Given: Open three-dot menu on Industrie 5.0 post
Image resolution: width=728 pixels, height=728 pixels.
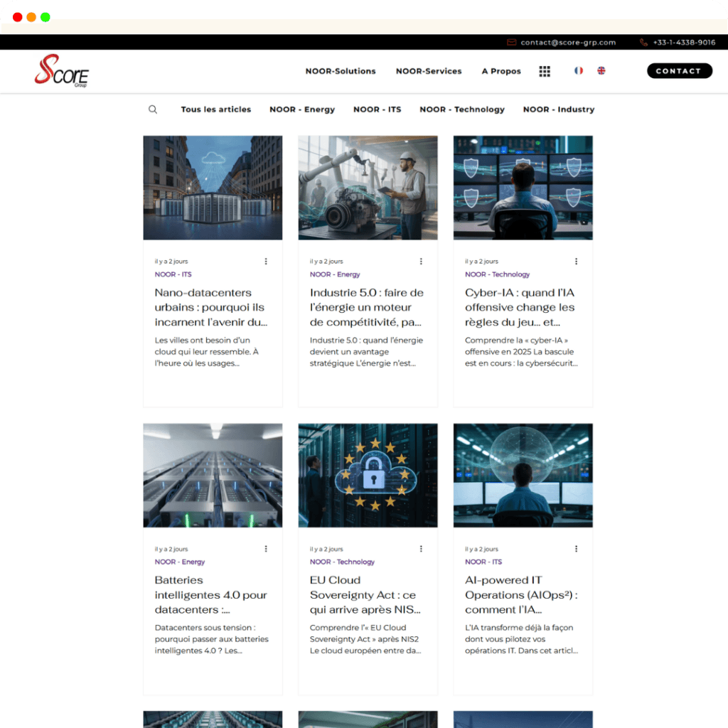Looking at the screenshot, I should (421, 262).
